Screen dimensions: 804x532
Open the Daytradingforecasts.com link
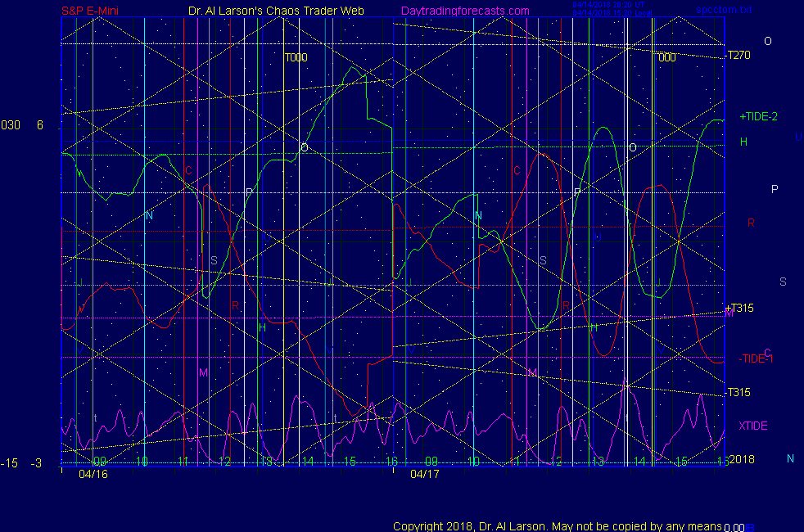[x=465, y=11]
